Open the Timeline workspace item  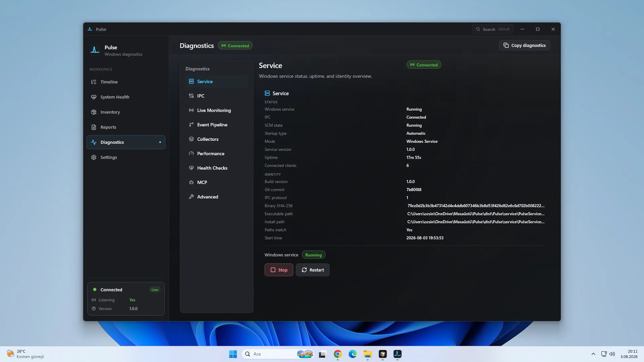[126, 82]
